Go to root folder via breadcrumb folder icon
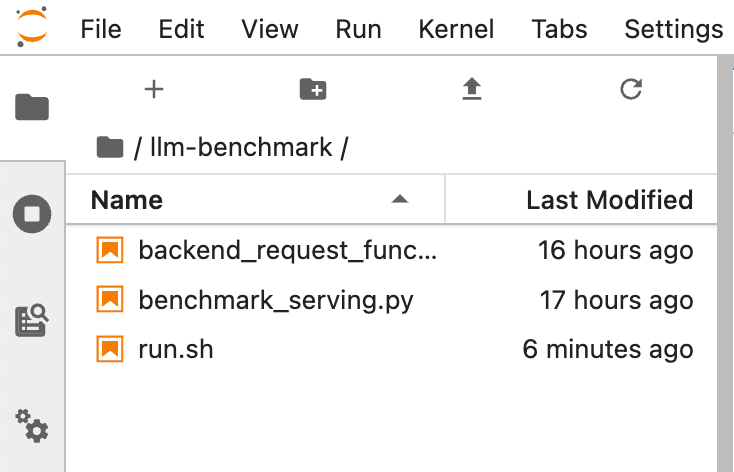 tap(110, 147)
